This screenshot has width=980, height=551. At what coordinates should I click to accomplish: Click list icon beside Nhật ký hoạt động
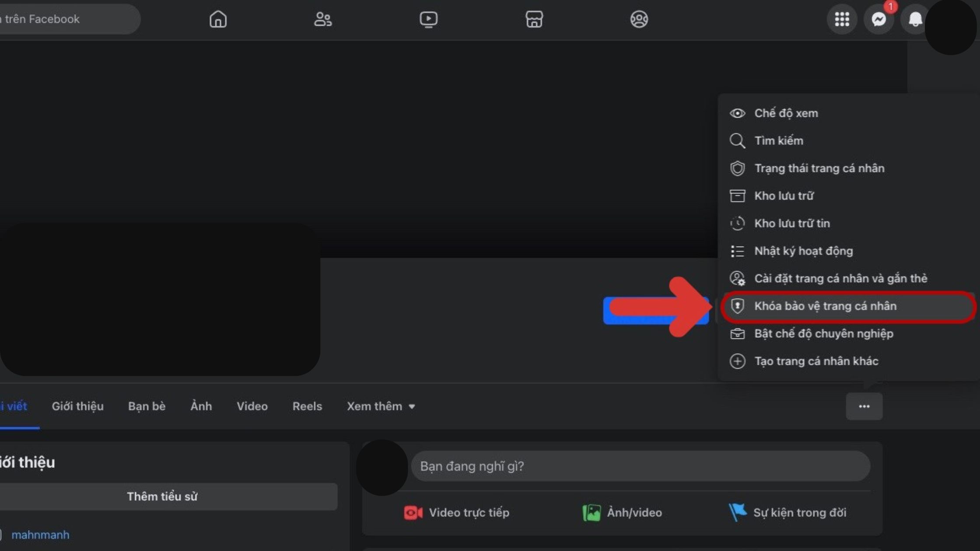pos(737,251)
